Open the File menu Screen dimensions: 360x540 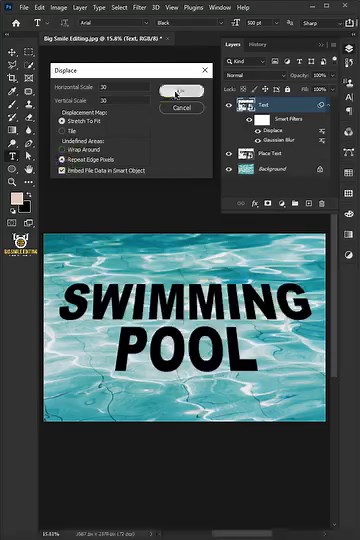pyautogui.click(x=24, y=8)
